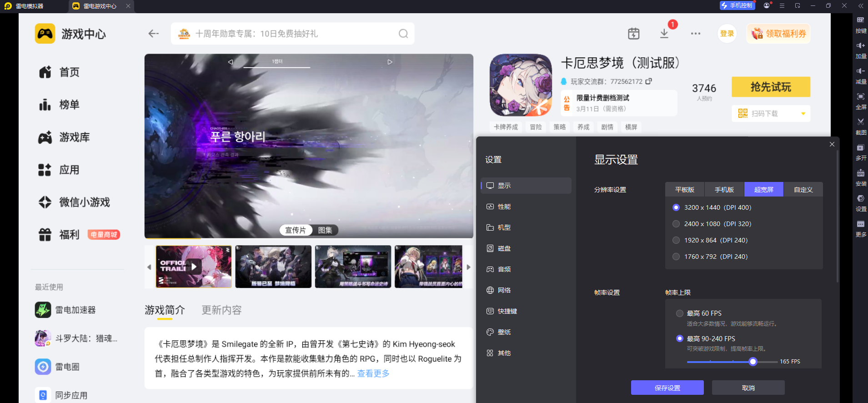Open the downloads icon with red badge

pos(664,33)
